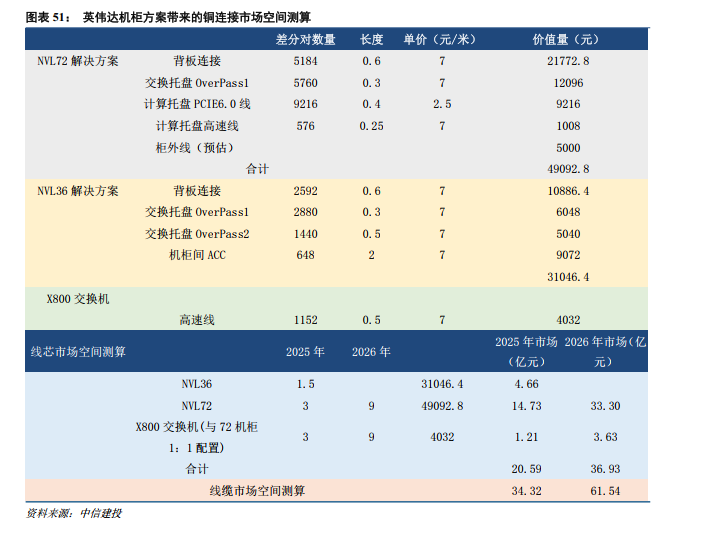Screen dimensions: 702x536
Task: Click the NVL36 解决方案 row label
Action: point(77,191)
